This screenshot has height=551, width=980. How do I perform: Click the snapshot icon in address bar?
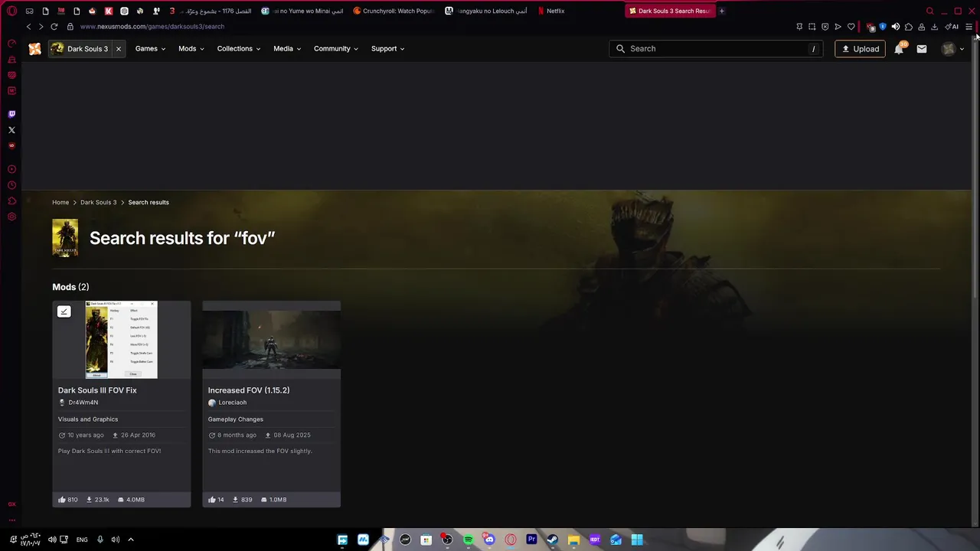812,27
